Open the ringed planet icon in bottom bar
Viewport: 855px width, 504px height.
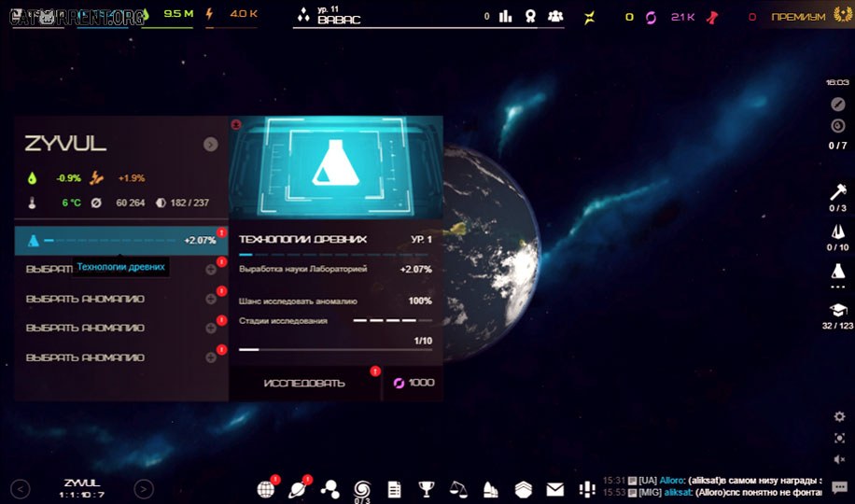coord(298,489)
